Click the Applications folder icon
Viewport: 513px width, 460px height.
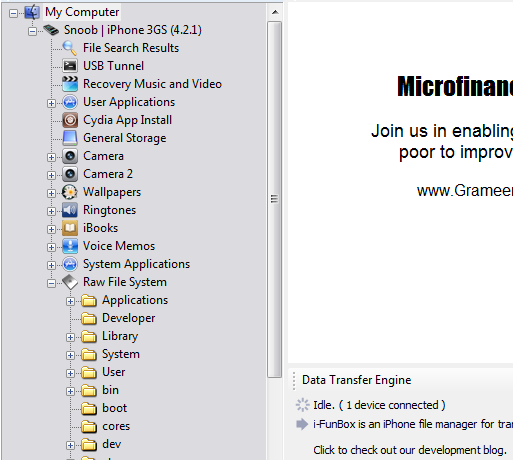[x=89, y=301]
